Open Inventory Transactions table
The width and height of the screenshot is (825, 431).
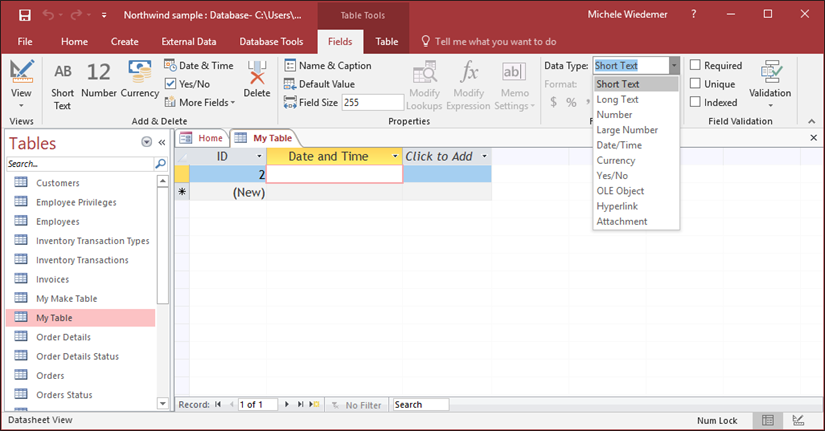82,260
